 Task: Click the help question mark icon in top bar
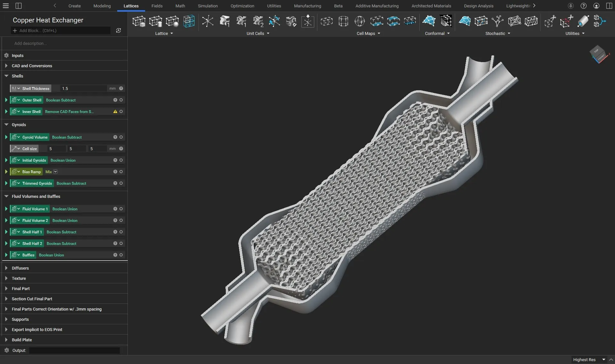584,6
